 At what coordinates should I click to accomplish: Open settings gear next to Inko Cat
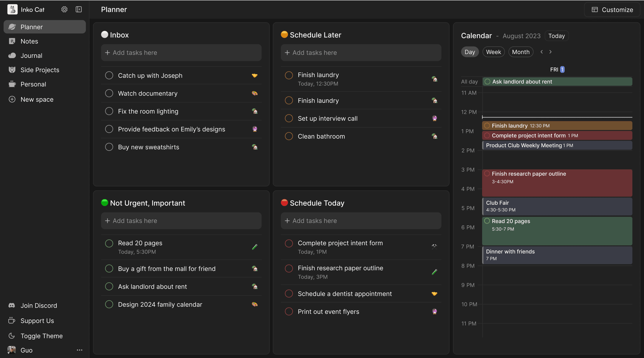(x=64, y=10)
